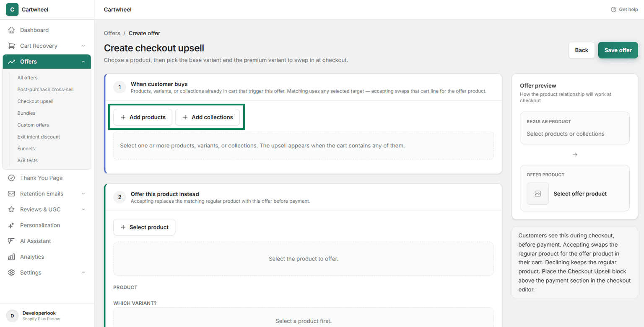
Task: Click the REGULAR PRODUCT label
Action: coord(549,121)
